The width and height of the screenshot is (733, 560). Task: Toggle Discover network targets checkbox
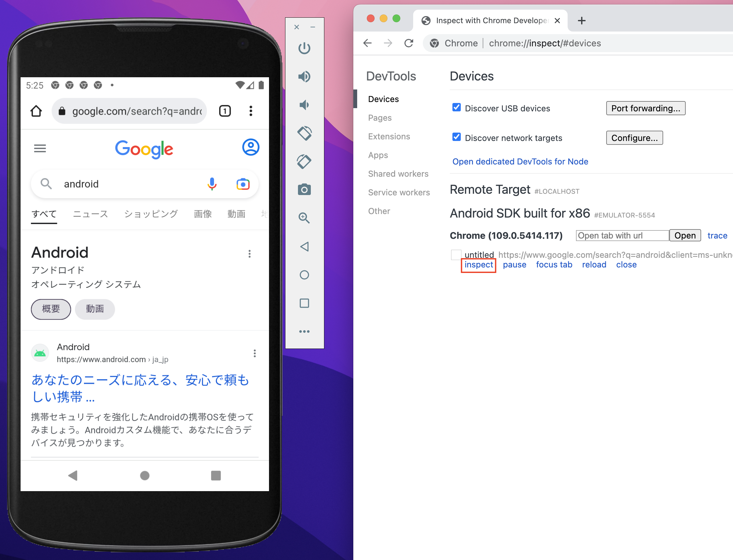click(x=457, y=137)
